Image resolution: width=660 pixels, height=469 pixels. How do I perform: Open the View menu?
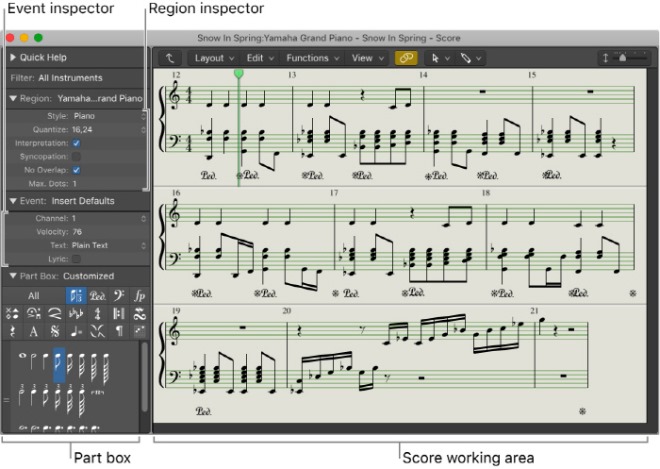click(367, 58)
